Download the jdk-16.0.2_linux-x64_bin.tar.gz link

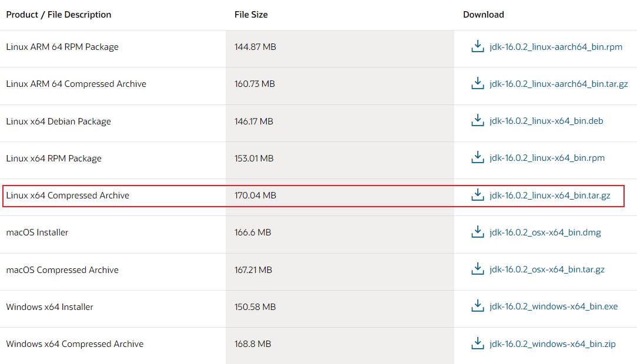(x=549, y=196)
